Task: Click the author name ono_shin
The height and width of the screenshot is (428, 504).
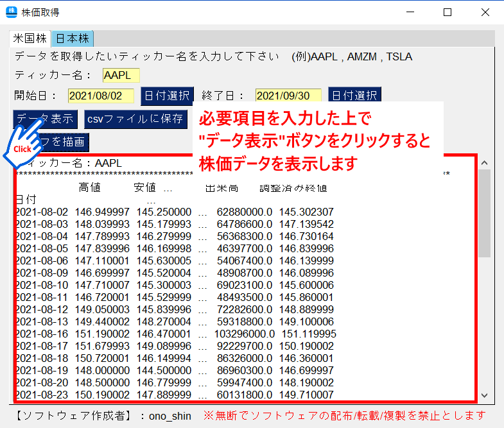Action: 170,416
